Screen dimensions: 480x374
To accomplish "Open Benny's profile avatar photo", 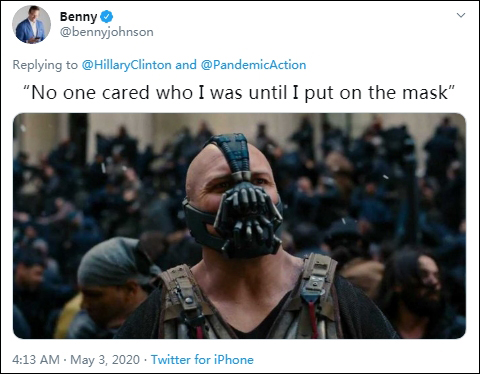I will (x=31, y=24).
